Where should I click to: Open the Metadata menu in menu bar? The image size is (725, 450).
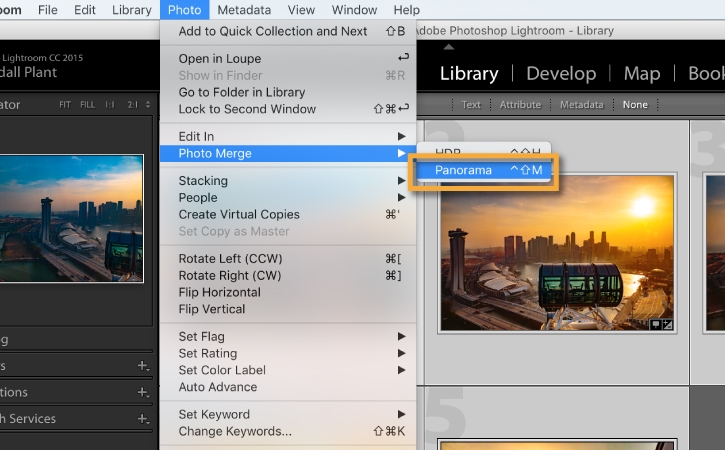coord(244,10)
